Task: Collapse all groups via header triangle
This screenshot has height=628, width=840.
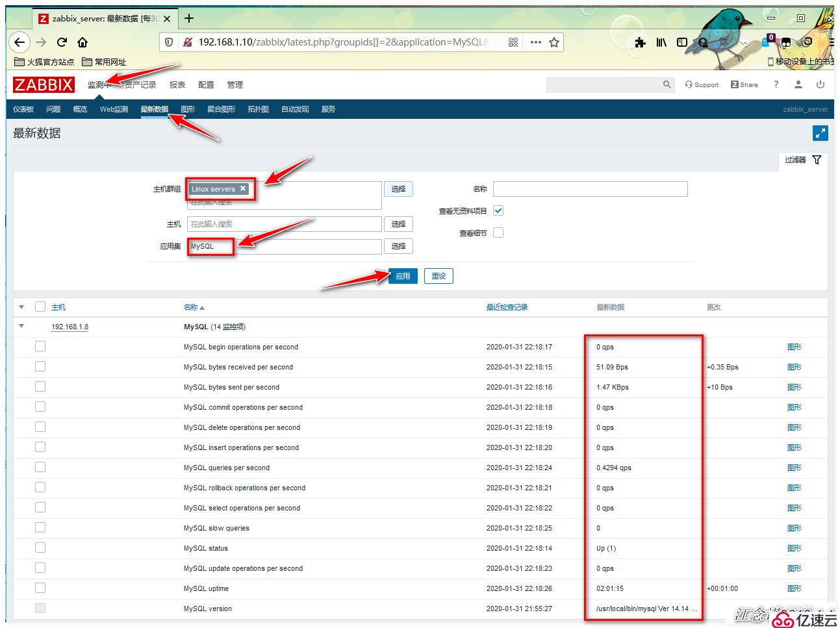Action: click(21, 307)
